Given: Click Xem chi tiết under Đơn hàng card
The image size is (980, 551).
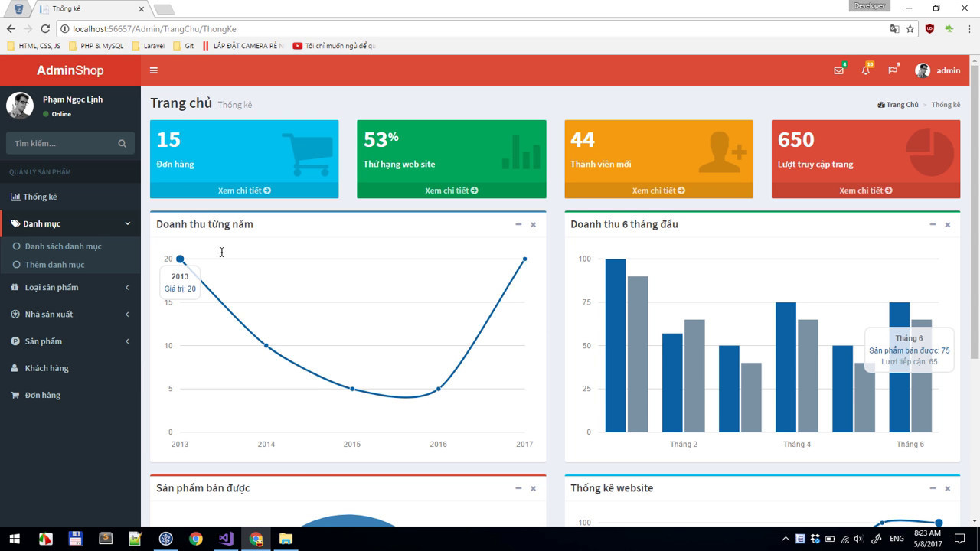Looking at the screenshot, I should (244, 191).
